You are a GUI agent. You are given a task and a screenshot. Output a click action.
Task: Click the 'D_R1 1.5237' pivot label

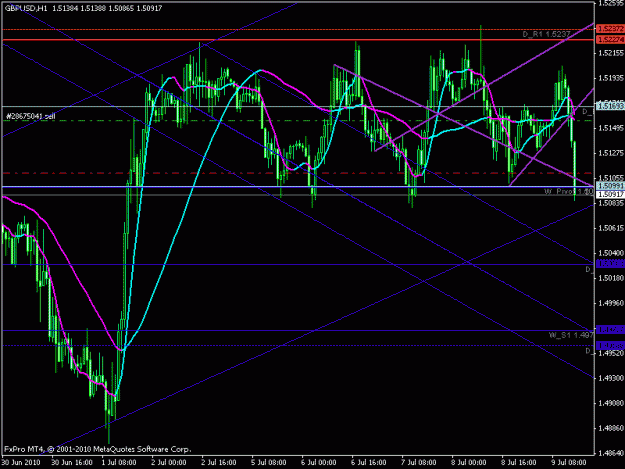(x=546, y=35)
